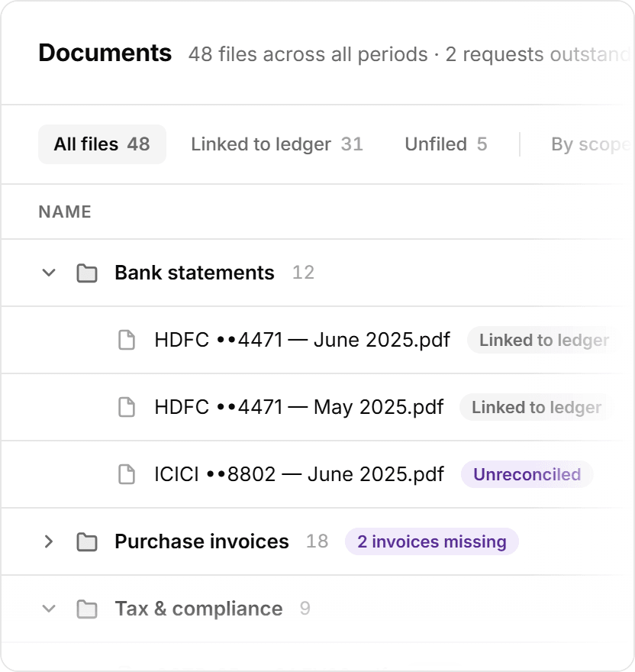Select the All files 48 tab
Image resolution: width=635 pixels, height=672 pixels.
click(102, 144)
